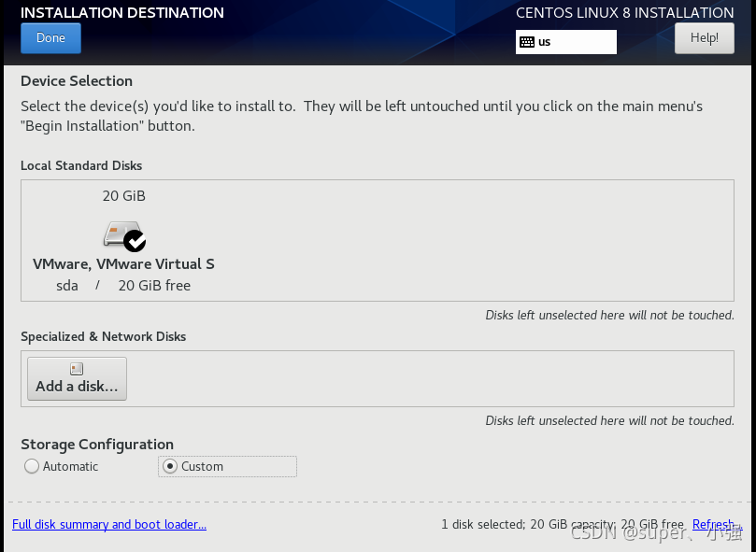Viewport: 756px width, 552px height.
Task: Click the sda device name text
Action: tap(67, 286)
